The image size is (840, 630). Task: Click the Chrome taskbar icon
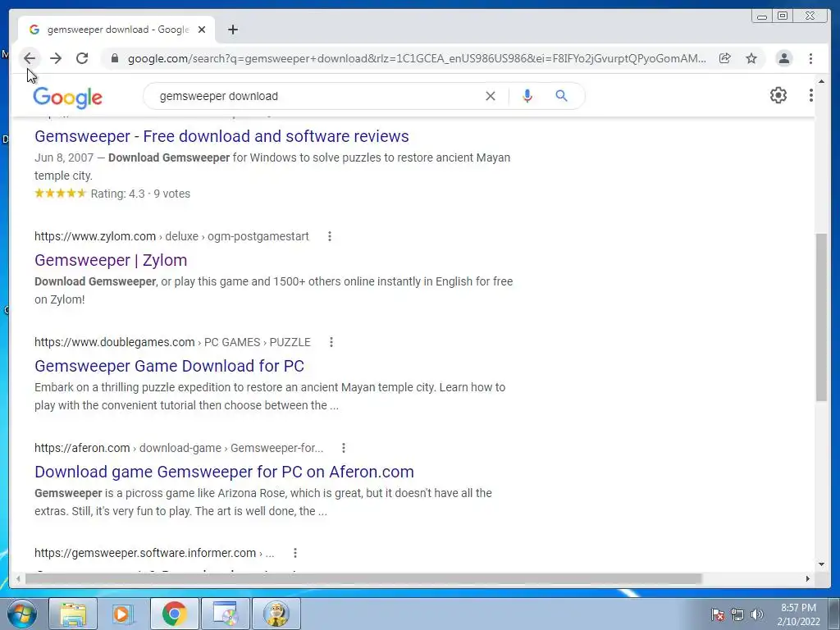point(174,614)
